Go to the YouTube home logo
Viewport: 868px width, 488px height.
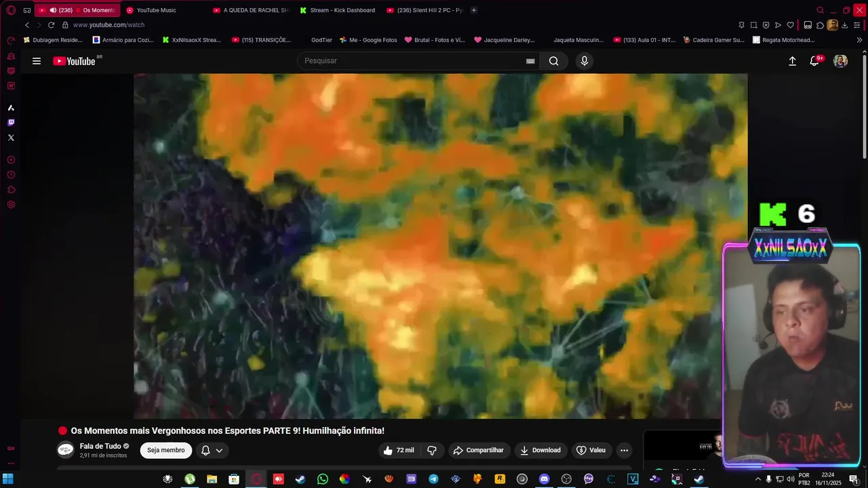(x=75, y=61)
